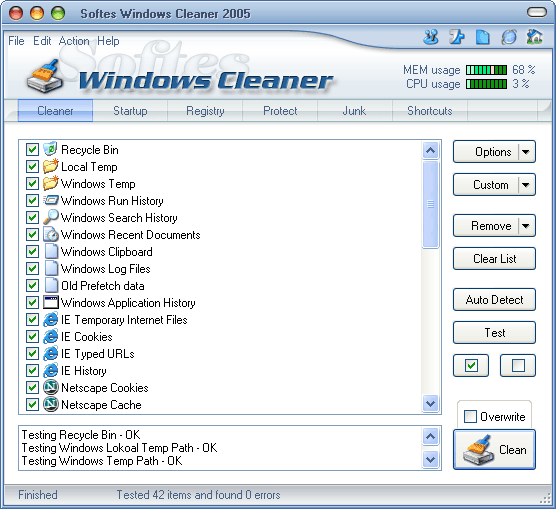Click the uncheck-all empty box button
This screenshot has width=556, height=509.
click(518, 365)
